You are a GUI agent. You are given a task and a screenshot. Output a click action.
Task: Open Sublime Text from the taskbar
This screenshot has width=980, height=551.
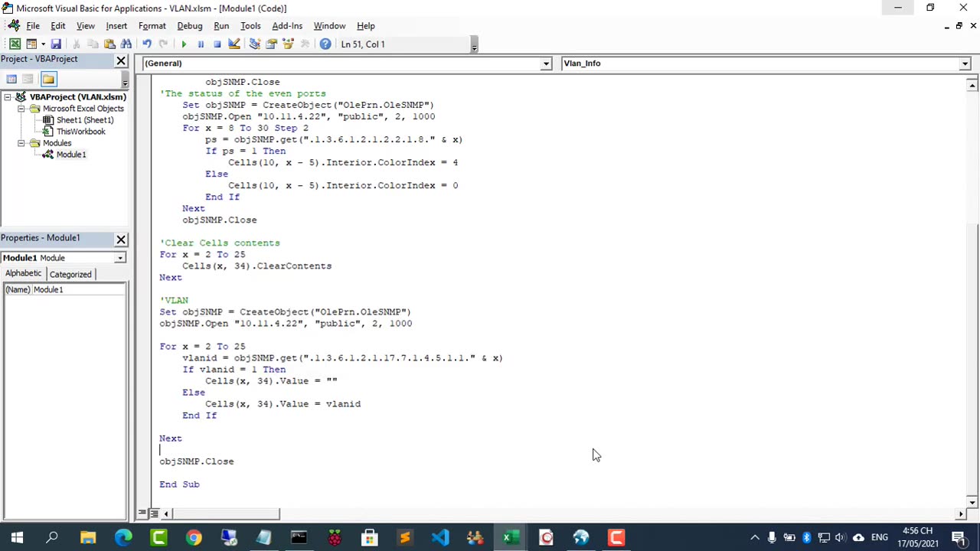(405, 538)
